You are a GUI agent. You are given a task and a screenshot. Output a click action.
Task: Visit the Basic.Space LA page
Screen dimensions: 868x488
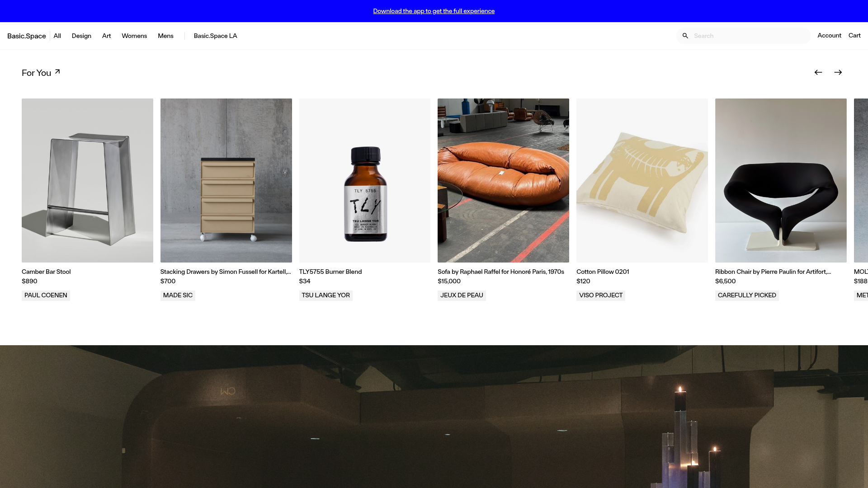(215, 36)
